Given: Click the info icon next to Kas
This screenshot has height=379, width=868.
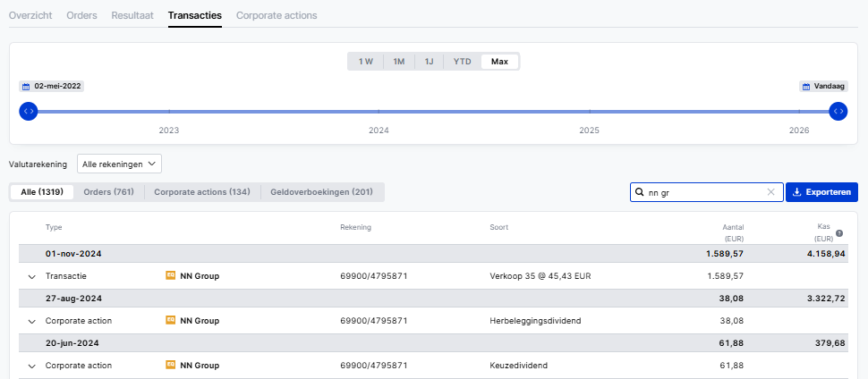Looking at the screenshot, I should click(839, 233).
